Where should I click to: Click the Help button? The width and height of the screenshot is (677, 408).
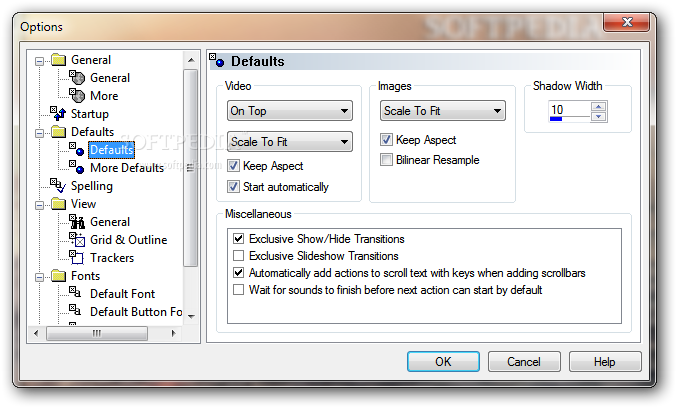(x=604, y=361)
